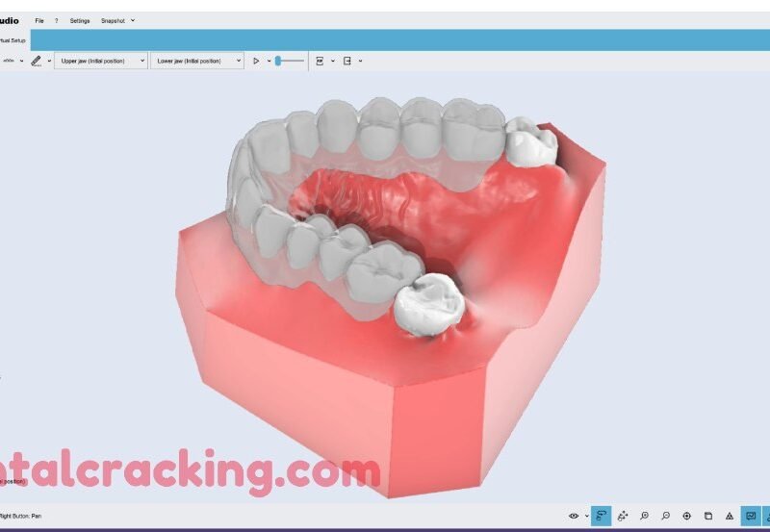
Task: Toggle the highlighted message panel icon
Action: [751, 516]
